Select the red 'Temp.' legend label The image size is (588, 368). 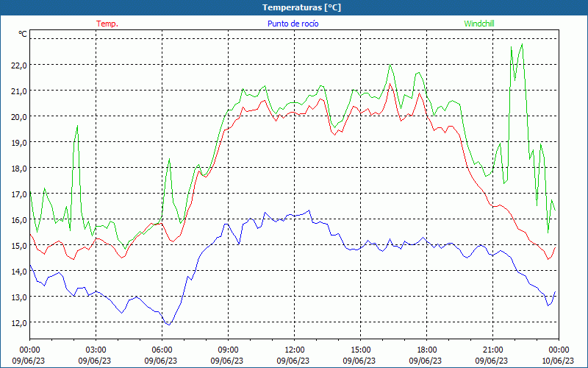pos(107,24)
